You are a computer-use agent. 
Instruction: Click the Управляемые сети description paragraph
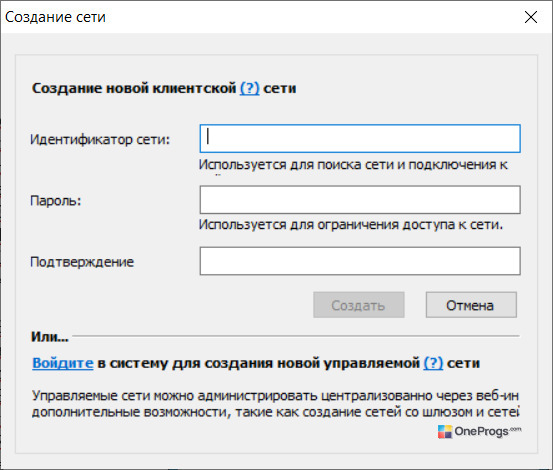(x=275, y=404)
